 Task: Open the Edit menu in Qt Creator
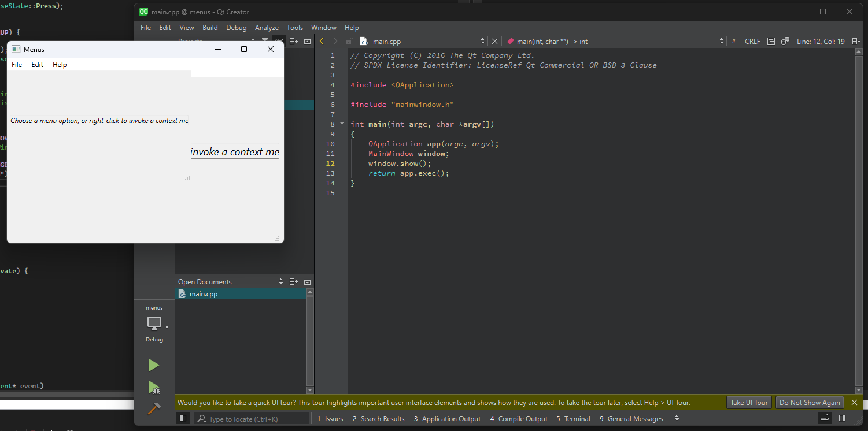tap(165, 27)
